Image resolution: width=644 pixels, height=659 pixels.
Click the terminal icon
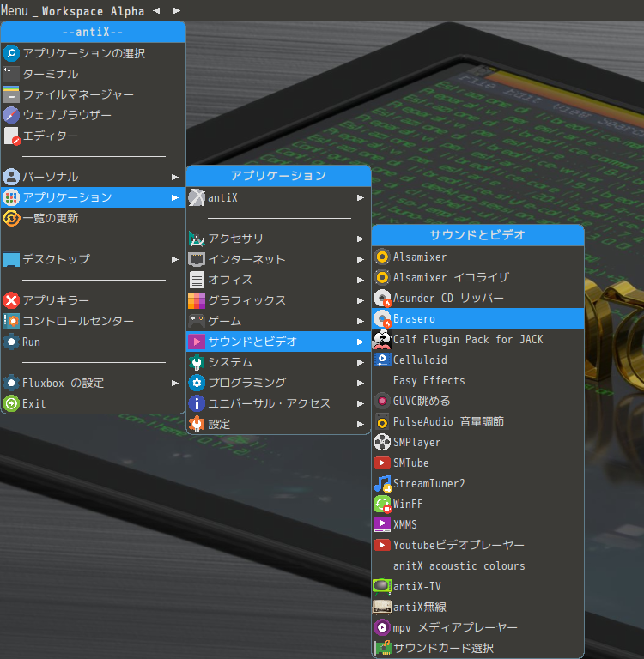coord(11,74)
